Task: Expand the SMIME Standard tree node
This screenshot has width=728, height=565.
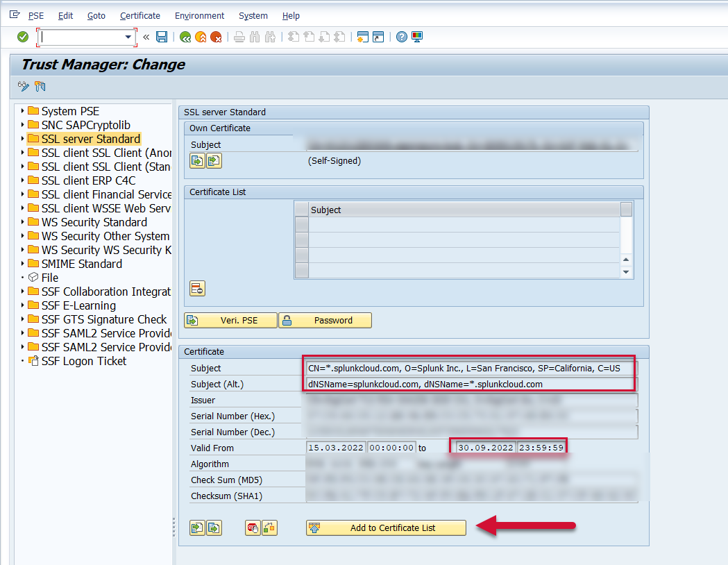Action: [x=22, y=264]
